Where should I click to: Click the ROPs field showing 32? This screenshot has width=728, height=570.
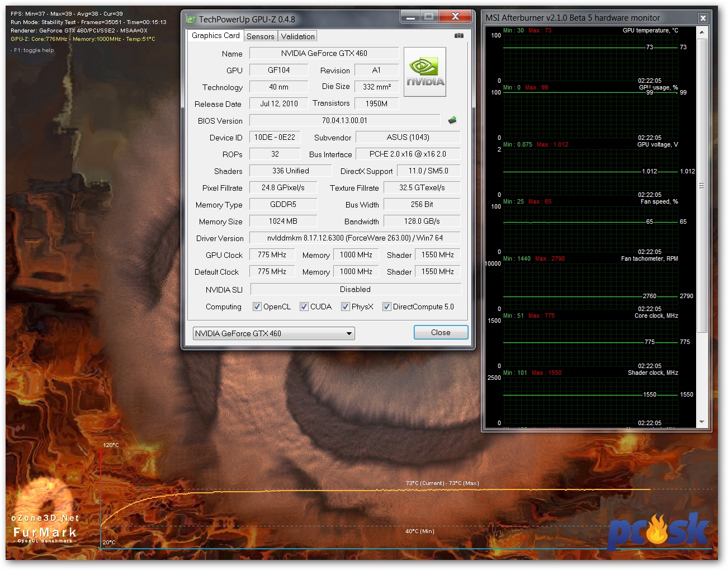pyautogui.click(x=275, y=154)
